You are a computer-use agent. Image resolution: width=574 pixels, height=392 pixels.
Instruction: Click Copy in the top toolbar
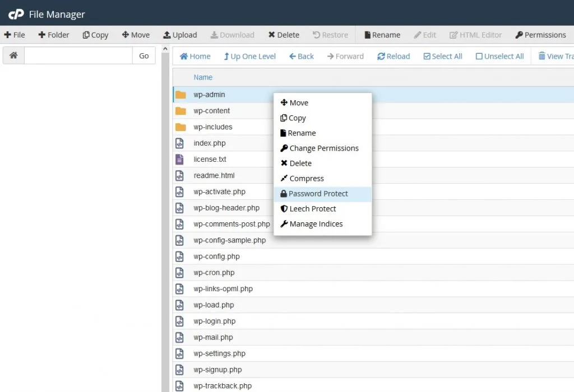click(x=95, y=35)
